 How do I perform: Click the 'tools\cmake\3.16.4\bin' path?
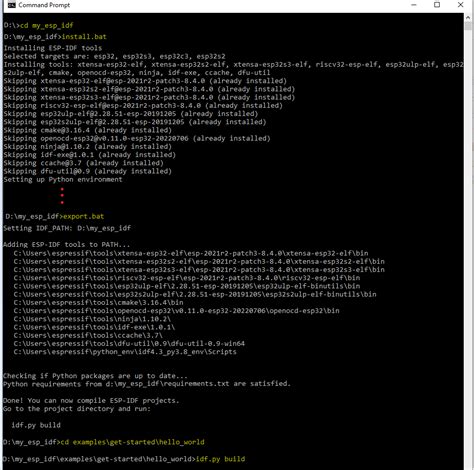[99, 302]
